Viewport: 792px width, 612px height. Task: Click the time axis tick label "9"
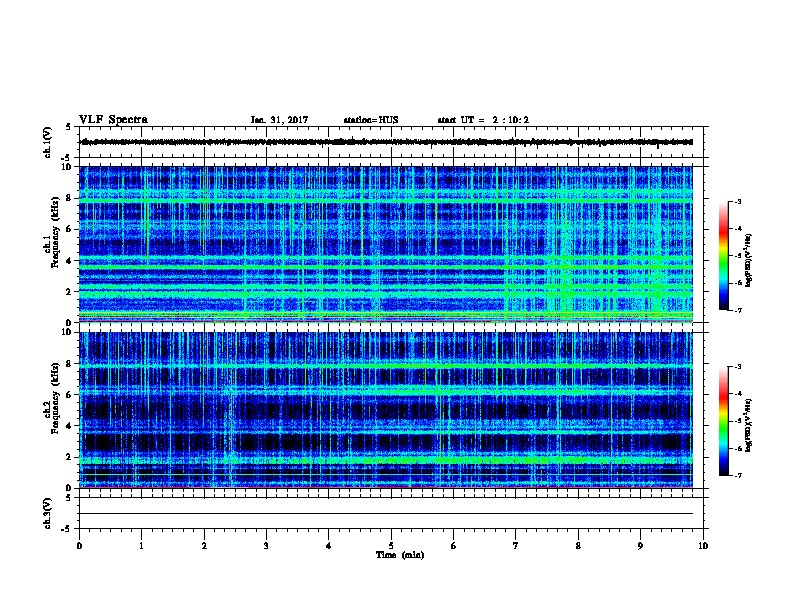pyautogui.click(x=640, y=546)
